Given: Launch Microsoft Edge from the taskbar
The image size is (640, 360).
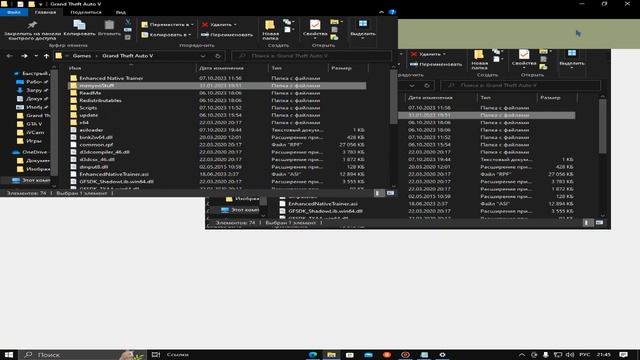Looking at the screenshot, I should (313, 355).
